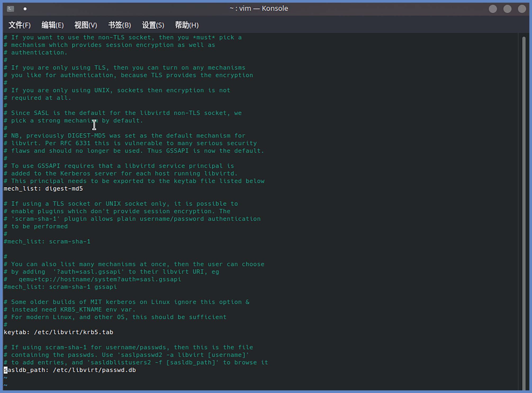The width and height of the screenshot is (532, 393).
Task: Open the 帮助(H) menu
Action: (x=187, y=25)
